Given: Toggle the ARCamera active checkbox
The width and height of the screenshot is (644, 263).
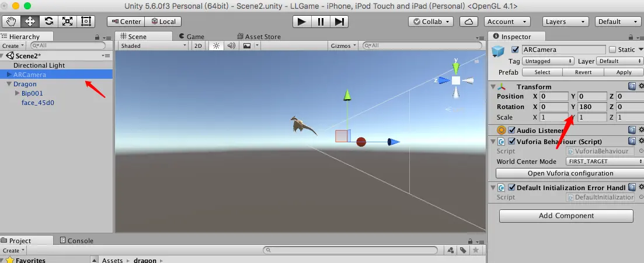Looking at the screenshot, I should (515, 50).
